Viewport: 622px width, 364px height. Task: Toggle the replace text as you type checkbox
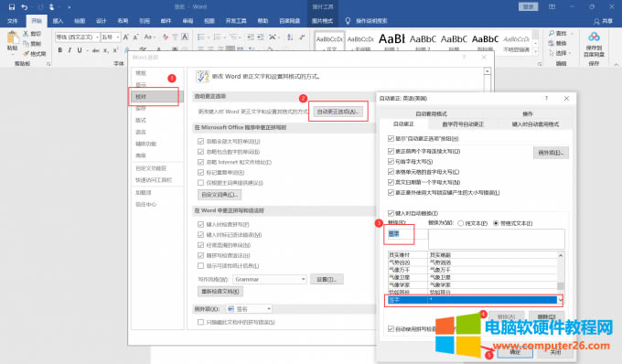coord(391,213)
